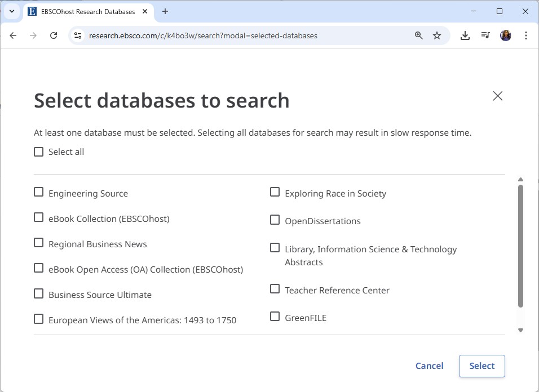Click the zoom magnifier icon in address bar

(x=419, y=35)
